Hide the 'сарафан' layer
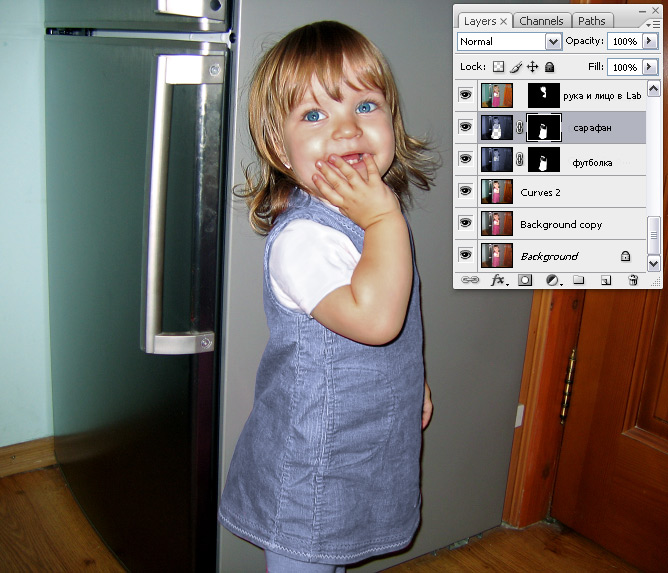Image resolution: width=668 pixels, height=573 pixels. pos(466,127)
